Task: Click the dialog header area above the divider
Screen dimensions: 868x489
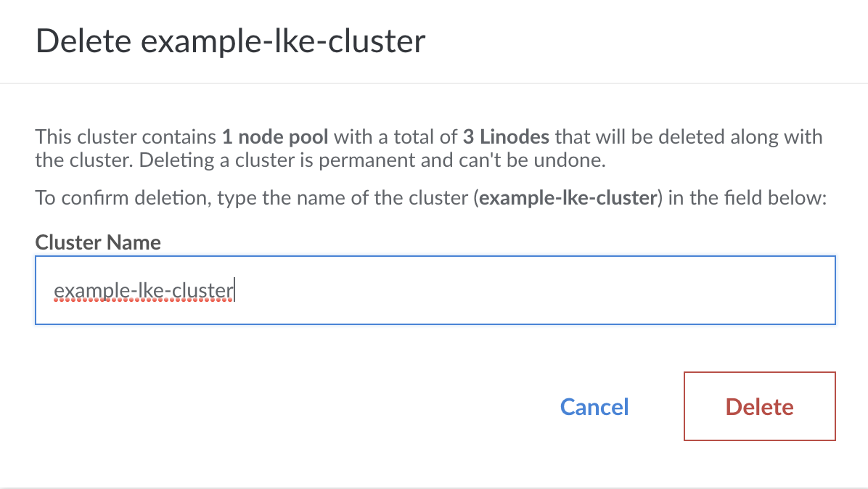Action: click(434, 41)
